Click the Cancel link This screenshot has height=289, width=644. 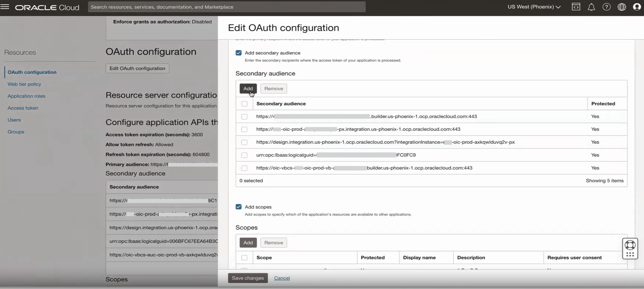coord(282,278)
